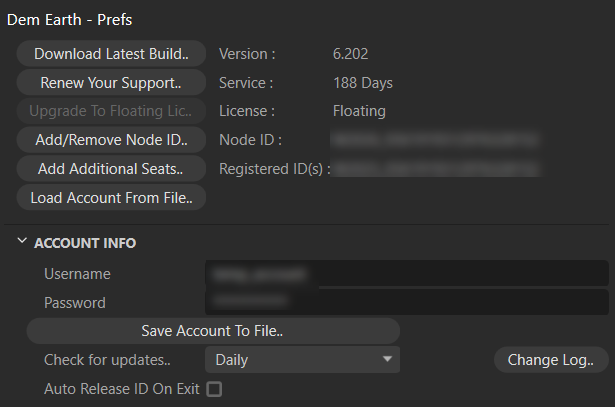The image size is (615, 407).
Task: Click the Check for updates.. label
Action: [107, 360]
